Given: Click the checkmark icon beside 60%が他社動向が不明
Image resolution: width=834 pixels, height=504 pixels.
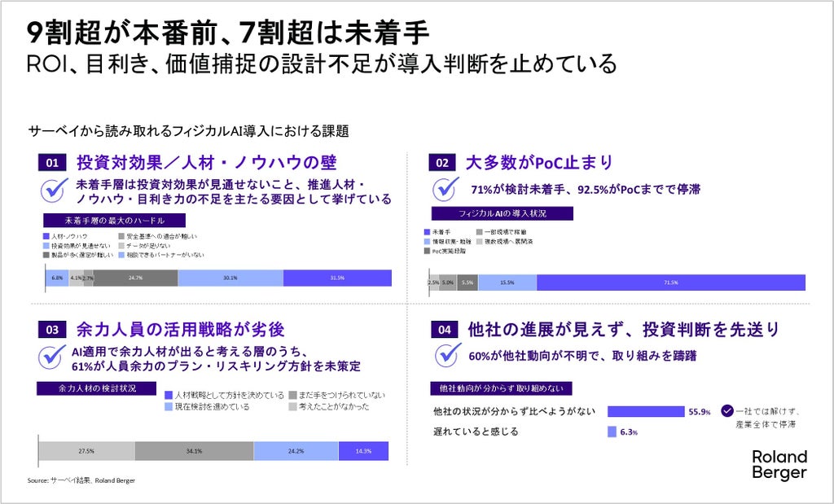Looking at the screenshot, I should [448, 355].
